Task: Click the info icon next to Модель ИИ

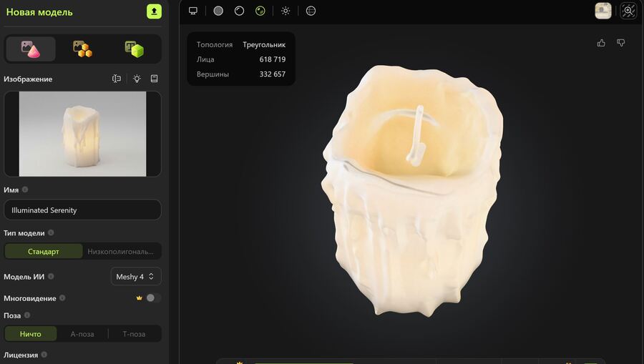Action: click(x=51, y=277)
